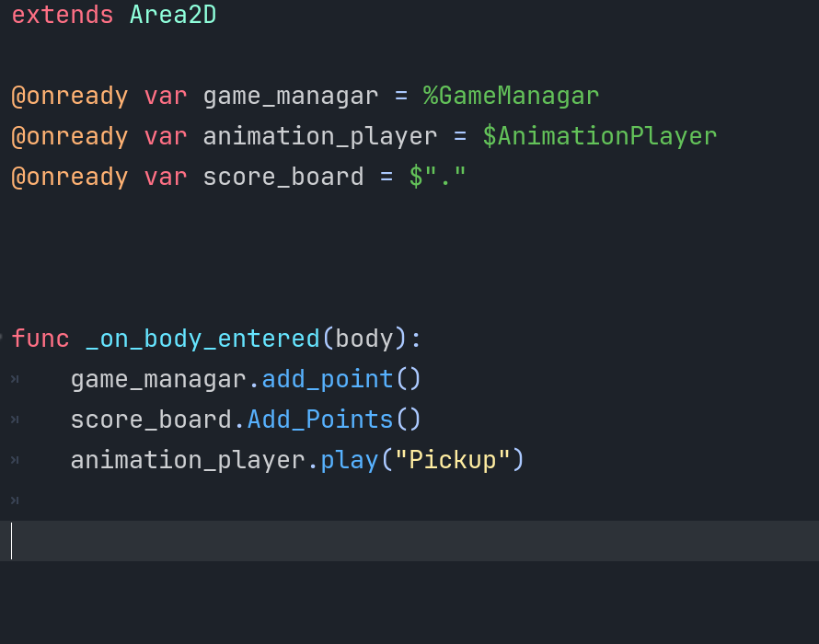
Task: Click the game_managar variable declaration name
Action: click(x=291, y=97)
